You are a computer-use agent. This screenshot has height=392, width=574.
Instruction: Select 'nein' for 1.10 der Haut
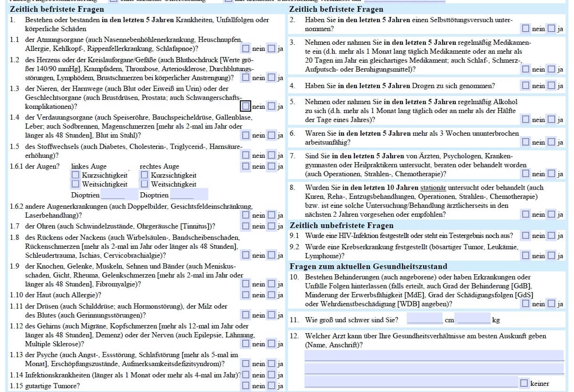click(246, 295)
